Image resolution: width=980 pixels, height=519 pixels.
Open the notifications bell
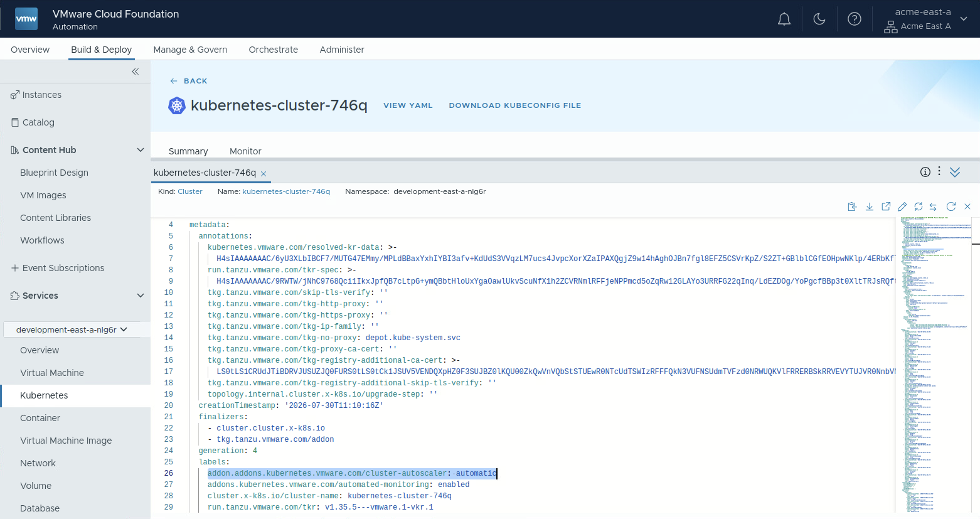tap(784, 19)
